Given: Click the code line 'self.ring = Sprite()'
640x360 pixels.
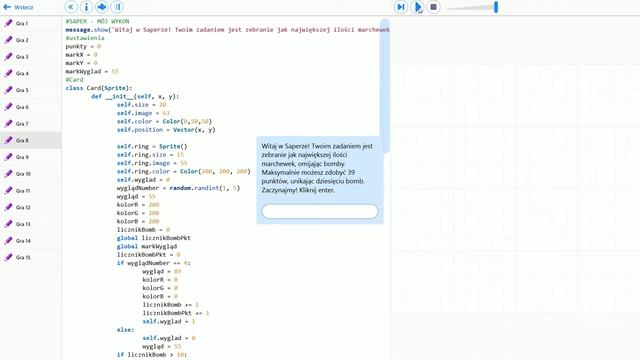Looking at the screenshot, I should pos(152,146).
